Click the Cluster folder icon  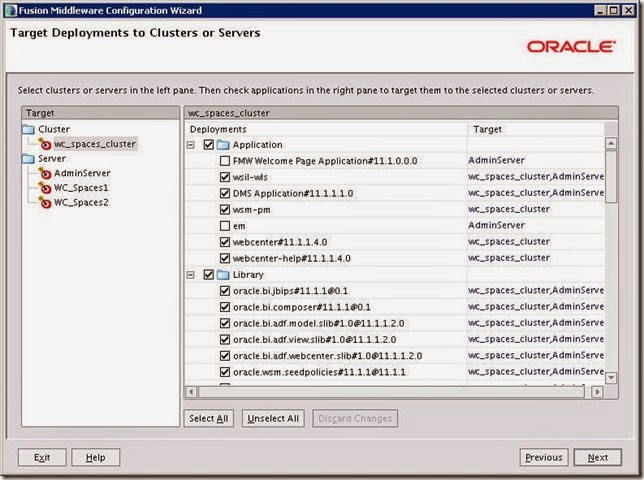click(x=28, y=129)
